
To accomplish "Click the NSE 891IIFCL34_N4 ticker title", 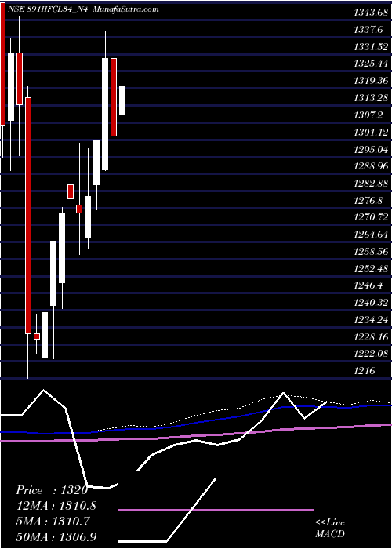I will pos(47,9).
